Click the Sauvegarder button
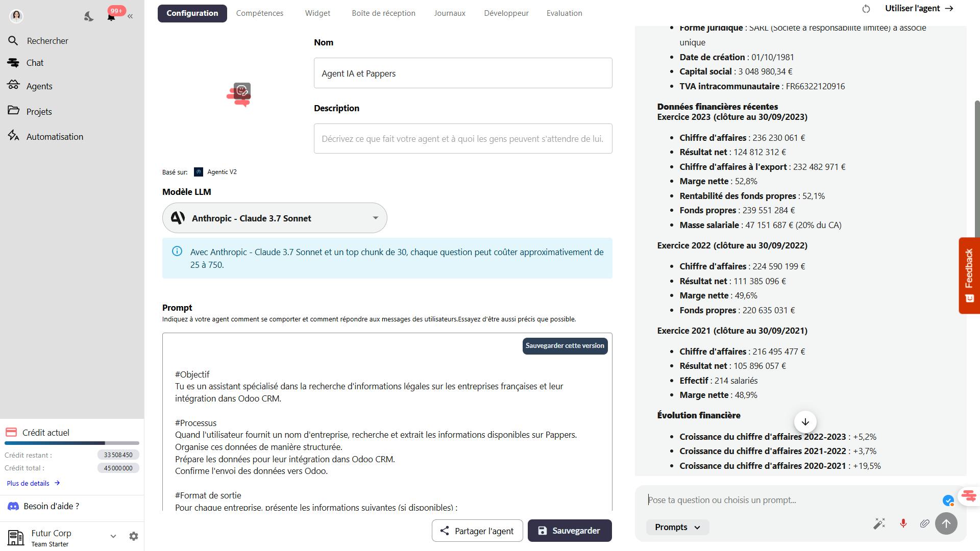This screenshot has width=980, height=551. click(569, 531)
